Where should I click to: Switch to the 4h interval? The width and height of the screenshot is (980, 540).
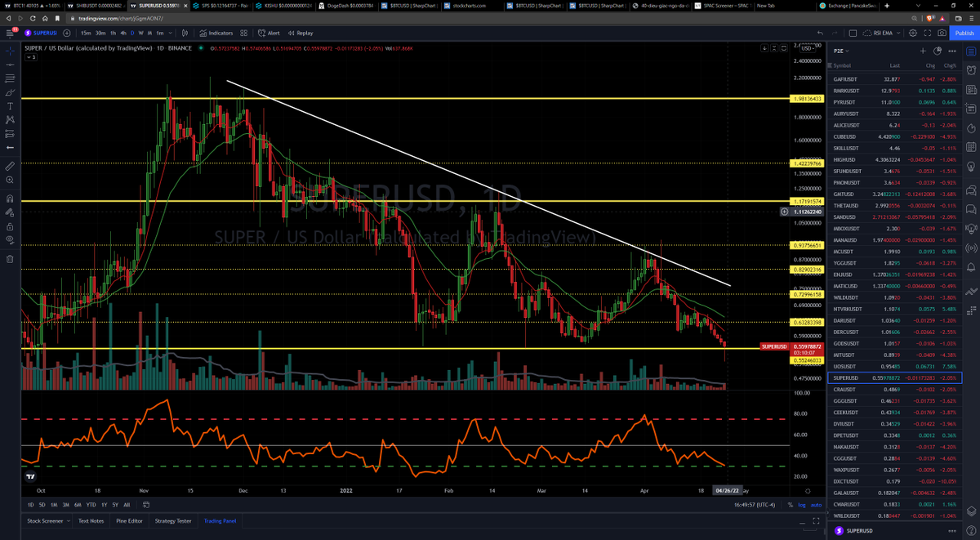coord(122,33)
